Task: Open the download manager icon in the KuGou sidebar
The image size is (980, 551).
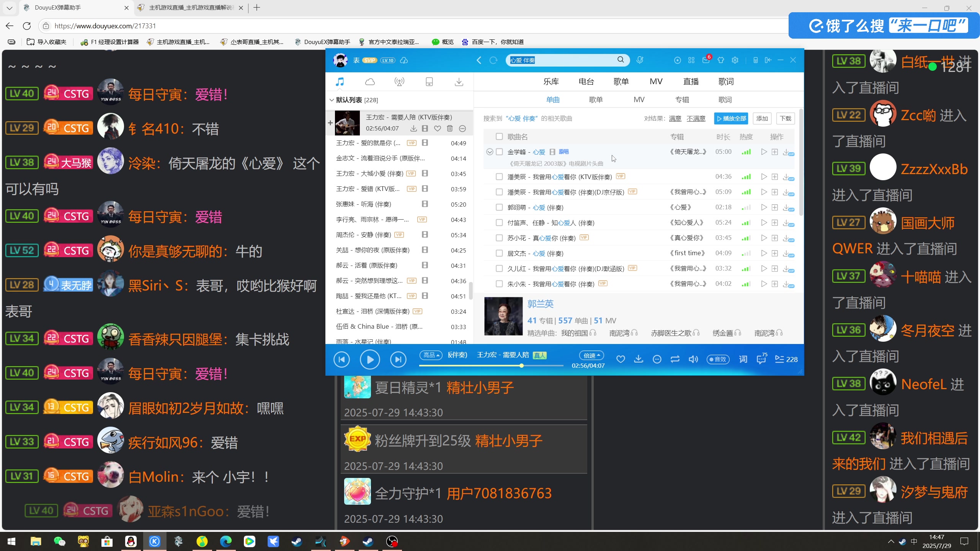Action: [x=459, y=82]
